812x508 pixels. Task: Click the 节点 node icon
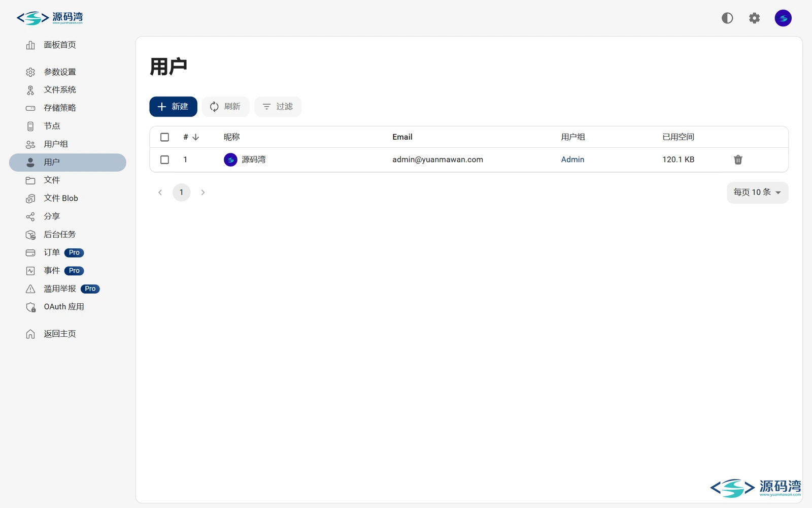30,126
